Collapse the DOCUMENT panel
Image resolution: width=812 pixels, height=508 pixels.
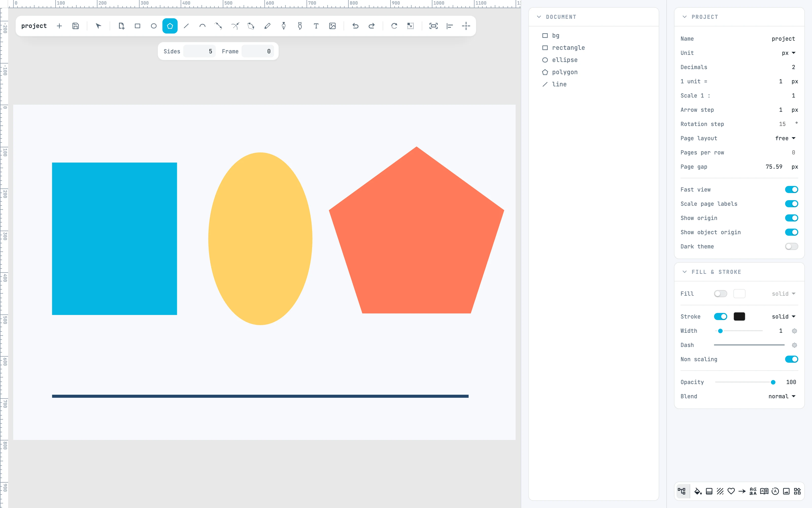[539, 17]
